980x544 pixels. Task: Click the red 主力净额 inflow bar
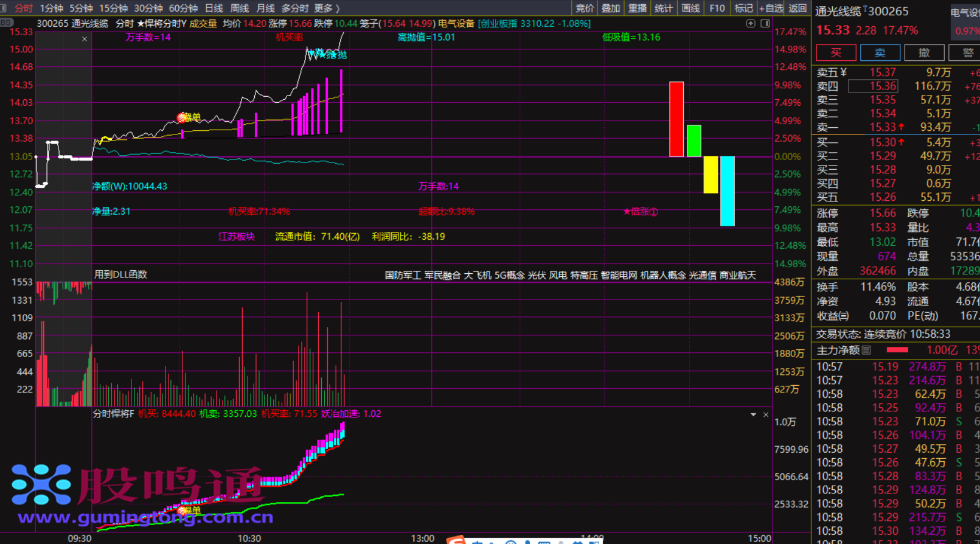pos(897,350)
